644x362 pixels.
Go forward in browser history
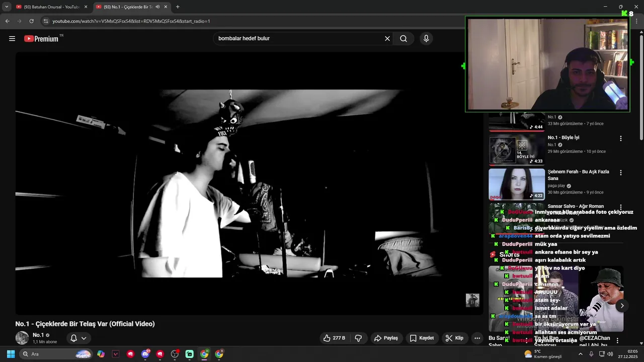19,21
